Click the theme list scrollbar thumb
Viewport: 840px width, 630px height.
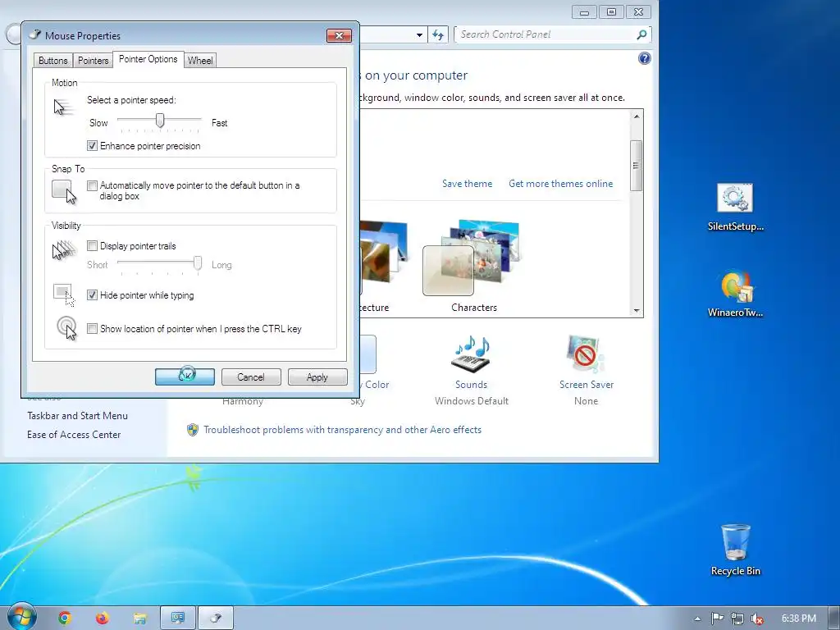click(x=637, y=166)
